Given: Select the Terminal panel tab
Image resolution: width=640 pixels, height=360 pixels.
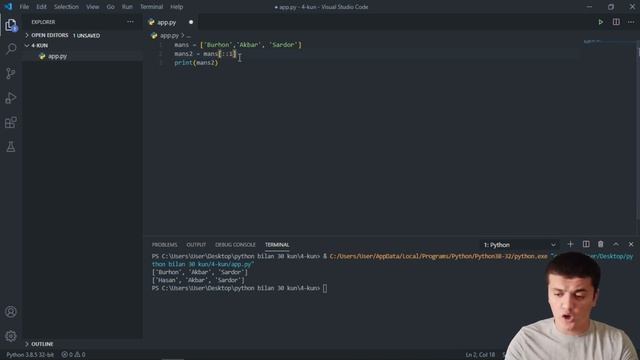Looking at the screenshot, I should 277,245.
